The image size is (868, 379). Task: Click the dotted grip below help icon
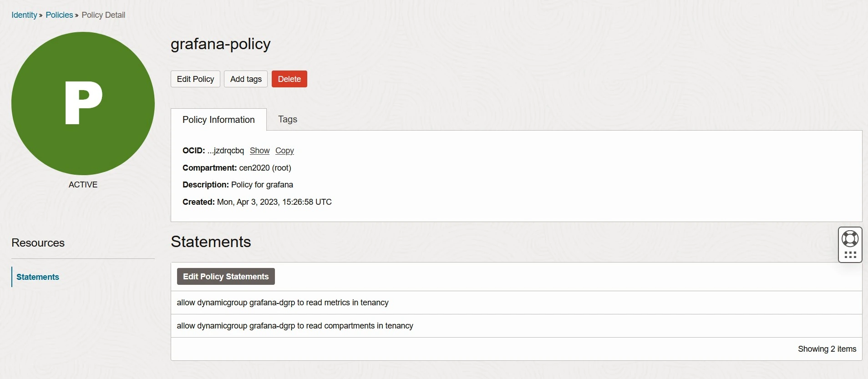pyautogui.click(x=850, y=255)
